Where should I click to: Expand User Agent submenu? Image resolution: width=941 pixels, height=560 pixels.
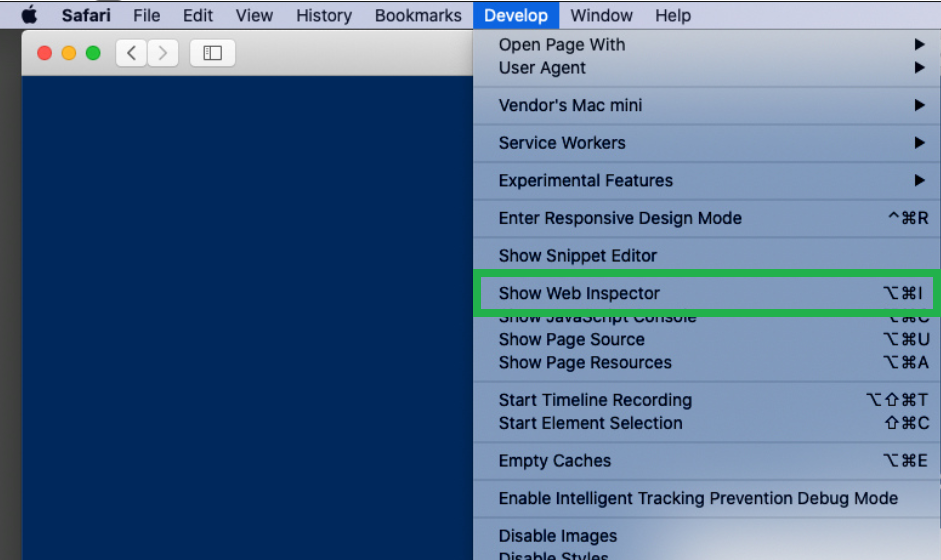[707, 68]
